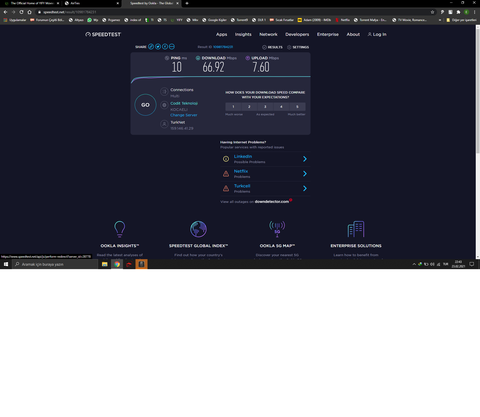The width and height of the screenshot is (480, 417).
Task: Click the result ID number link
Action: [223, 47]
